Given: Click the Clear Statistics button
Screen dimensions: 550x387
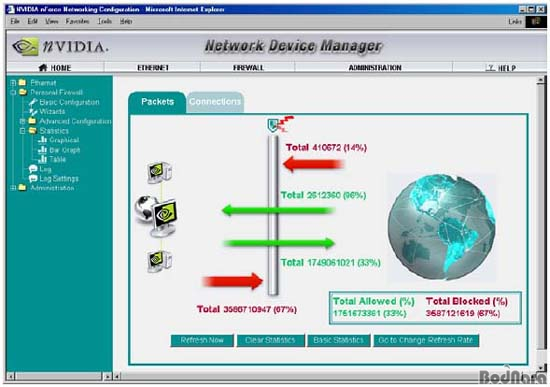Looking at the screenshot, I should tap(270, 340).
